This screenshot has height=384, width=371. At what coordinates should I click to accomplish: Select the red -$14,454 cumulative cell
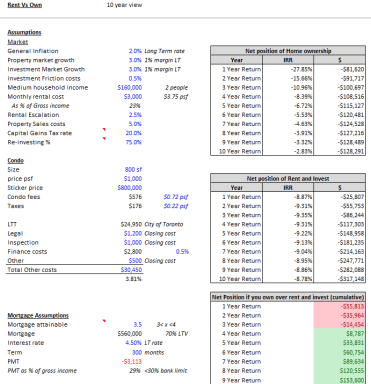click(339, 324)
